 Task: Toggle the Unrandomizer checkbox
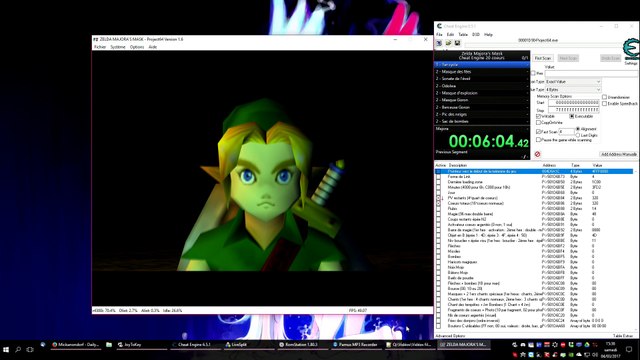click(x=604, y=97)
